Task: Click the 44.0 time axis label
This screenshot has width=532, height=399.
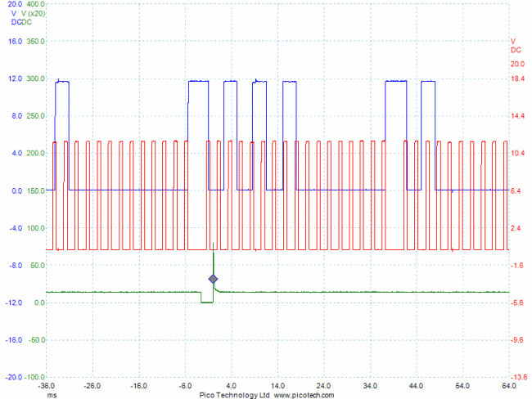Action: point(417,386)
